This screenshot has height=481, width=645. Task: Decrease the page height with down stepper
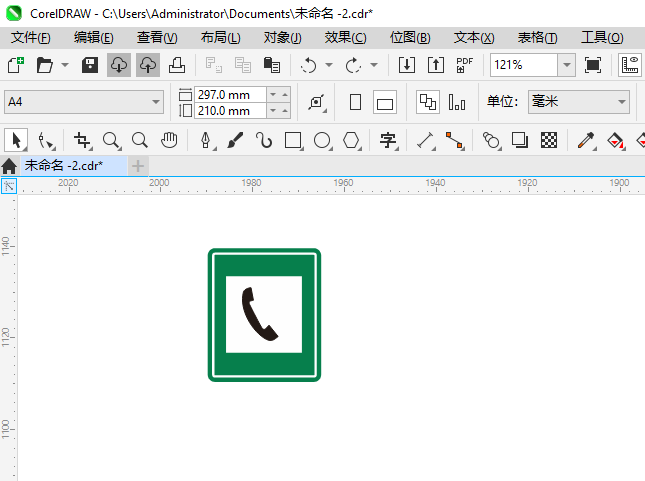tap(273, 111)
